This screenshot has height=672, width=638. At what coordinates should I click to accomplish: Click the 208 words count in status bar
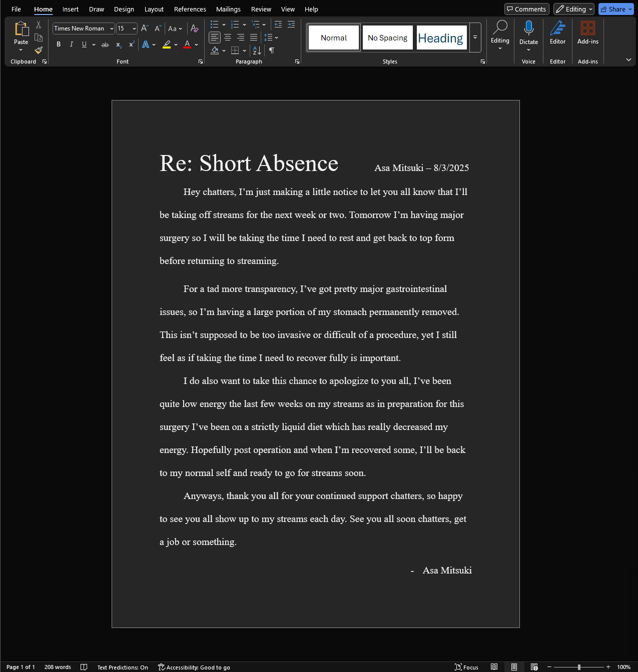click(x=58, y=667)
